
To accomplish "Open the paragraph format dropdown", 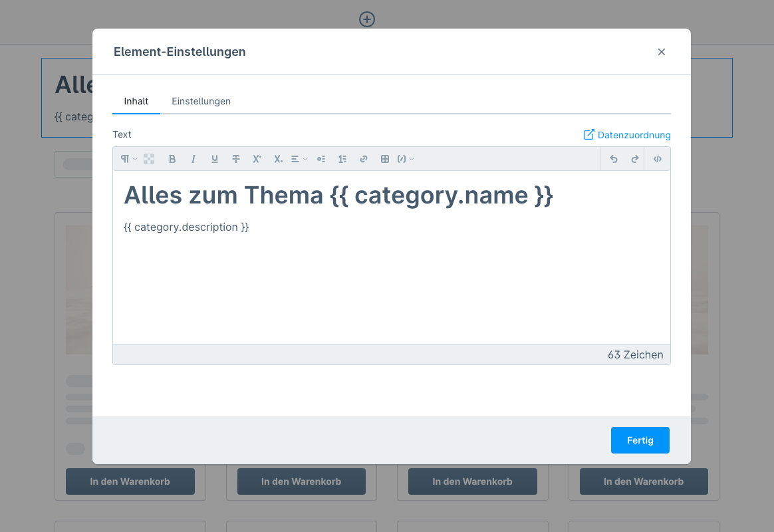I will coord(129,159).
